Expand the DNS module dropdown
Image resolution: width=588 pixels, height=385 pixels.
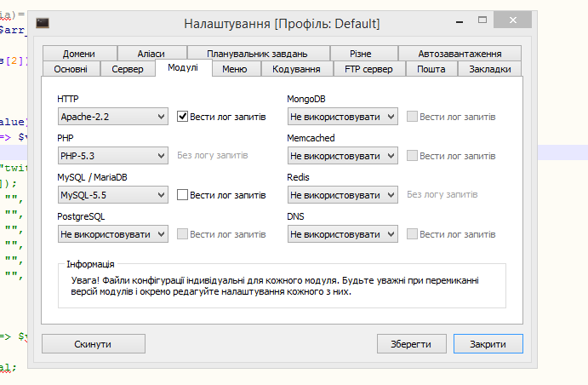[342, 234]
